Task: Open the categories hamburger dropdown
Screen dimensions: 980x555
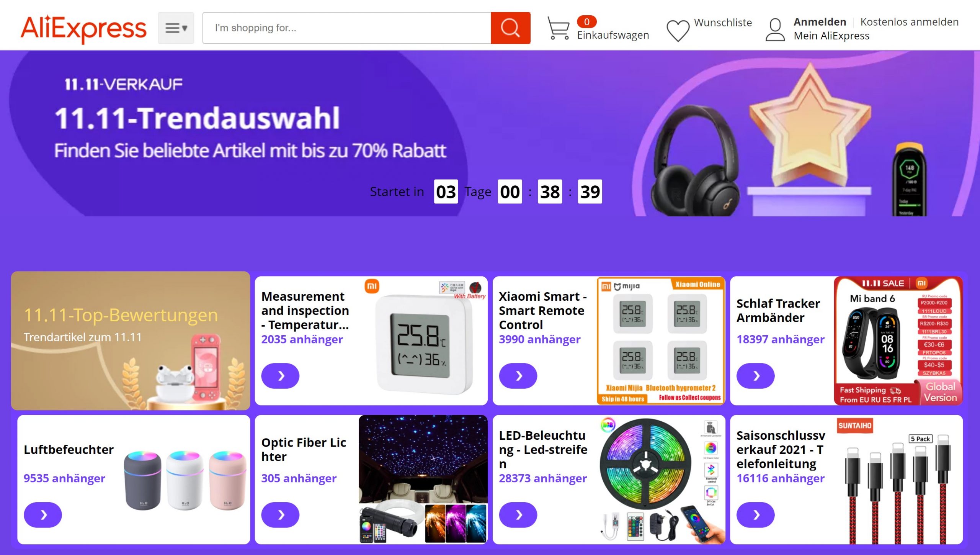Action: point(176,28)
